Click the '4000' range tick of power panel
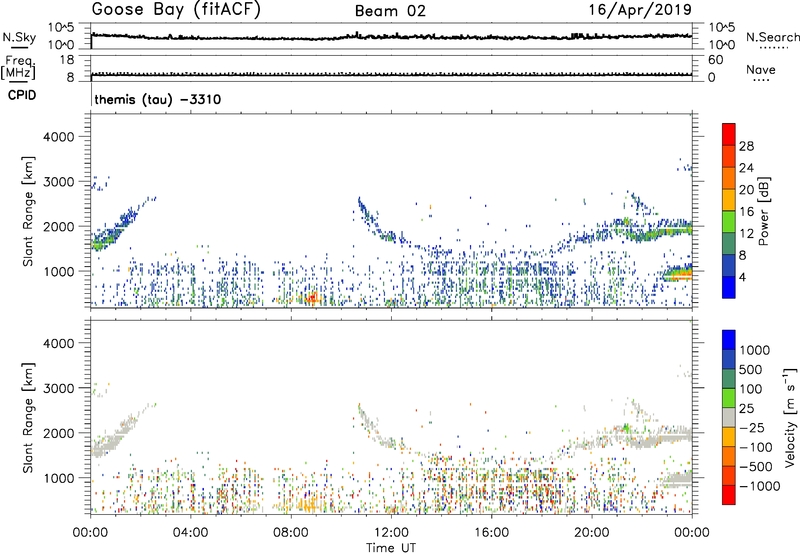800x554 pixels. 58,137
